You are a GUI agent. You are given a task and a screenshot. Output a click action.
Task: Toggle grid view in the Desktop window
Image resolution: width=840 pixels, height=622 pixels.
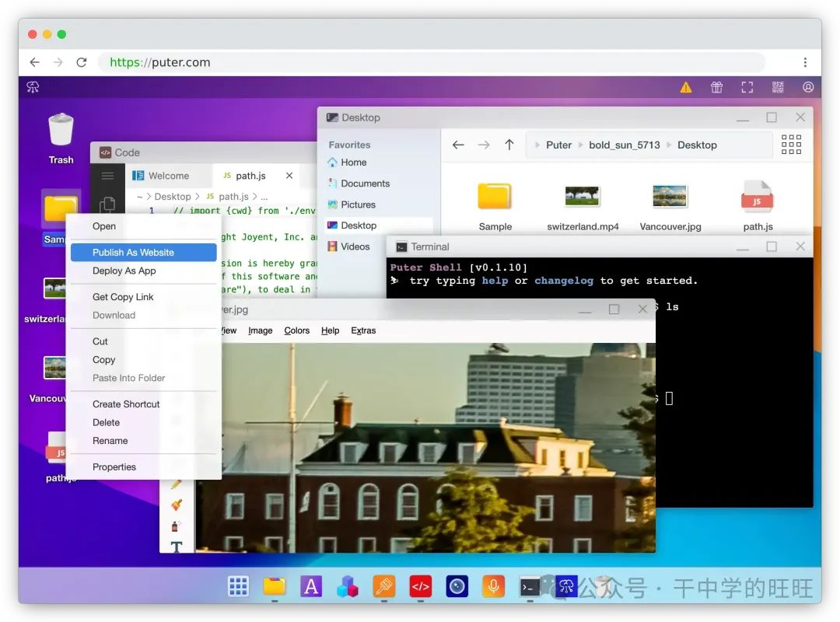(791, 145)
